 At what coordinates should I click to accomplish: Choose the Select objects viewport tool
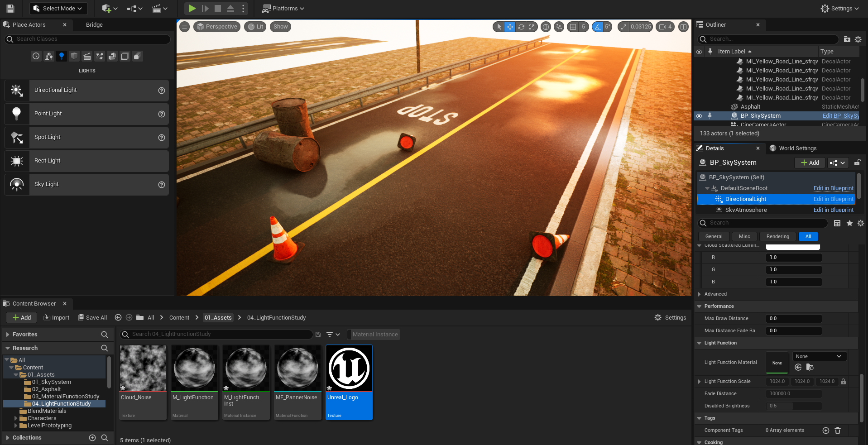pos(499,27)
